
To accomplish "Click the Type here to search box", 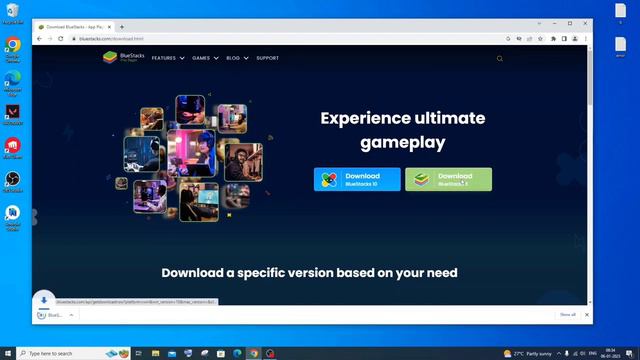I will pyautogui.click(x=73, y=353).
